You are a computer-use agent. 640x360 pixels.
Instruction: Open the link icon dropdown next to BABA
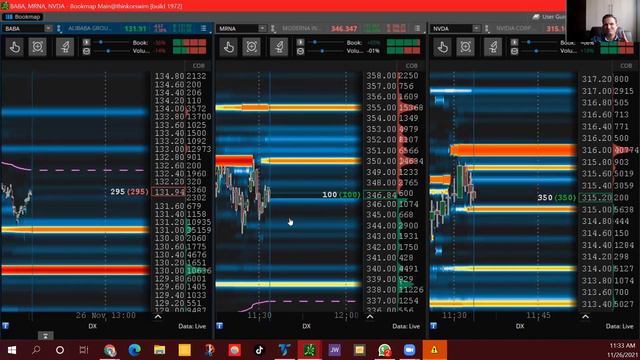tap(59, 29)
